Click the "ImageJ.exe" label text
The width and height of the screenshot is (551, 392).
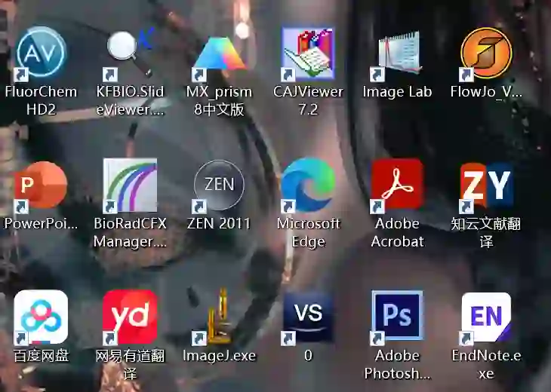219,356
